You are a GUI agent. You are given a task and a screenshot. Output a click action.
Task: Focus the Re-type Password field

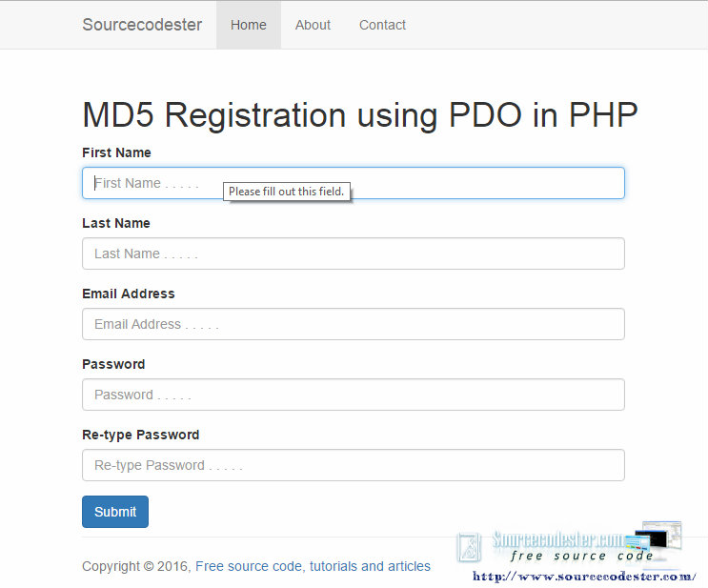point(354,465)
